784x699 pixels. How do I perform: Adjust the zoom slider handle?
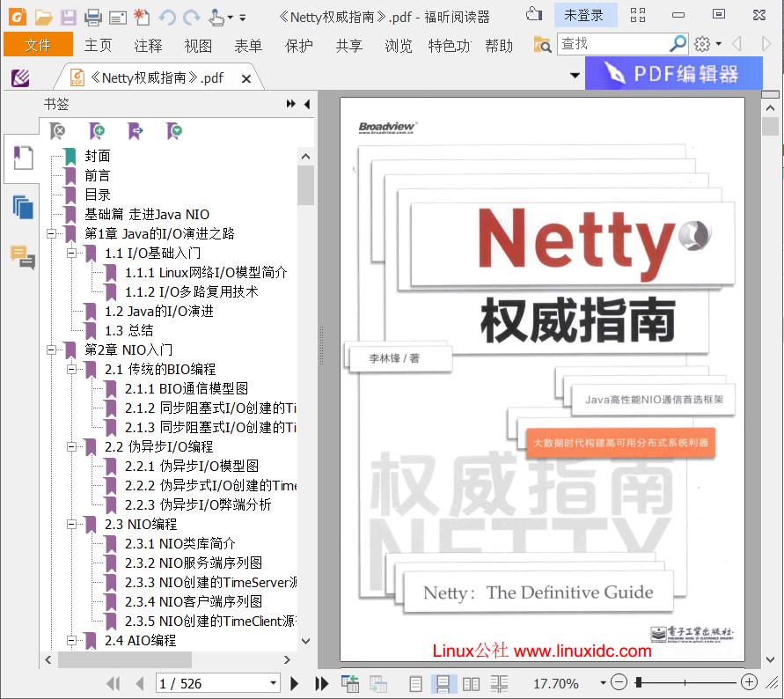coord(639,682)
